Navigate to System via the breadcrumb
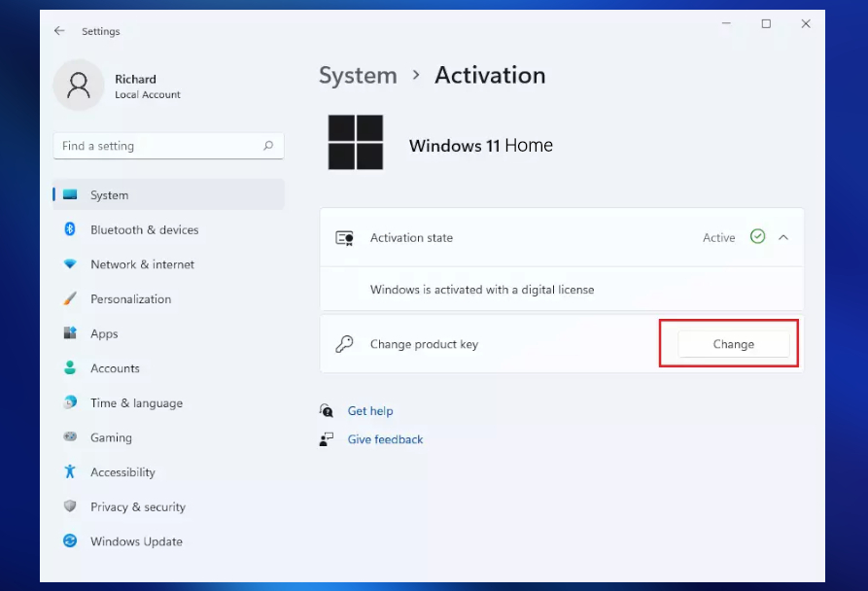The image size is (868, 591). pyautogui.click(x=358, y=75)
